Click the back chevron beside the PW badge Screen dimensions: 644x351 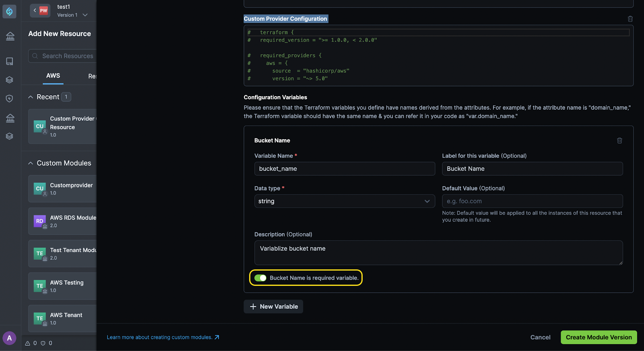[x=35, y=10]
